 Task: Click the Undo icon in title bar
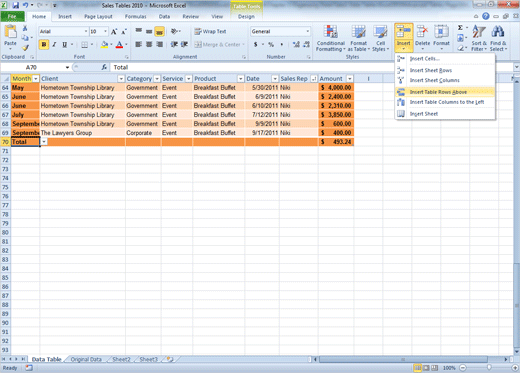click(25, 5)
